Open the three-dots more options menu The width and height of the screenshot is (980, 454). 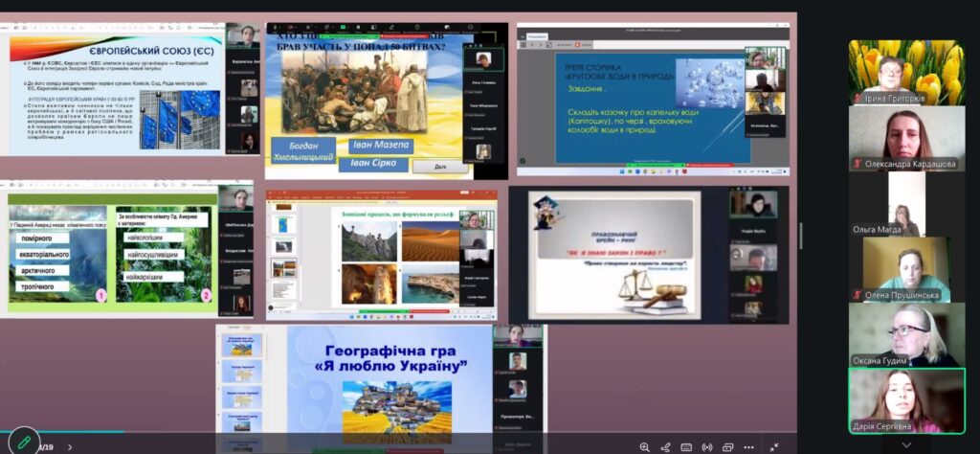(748, 447)
